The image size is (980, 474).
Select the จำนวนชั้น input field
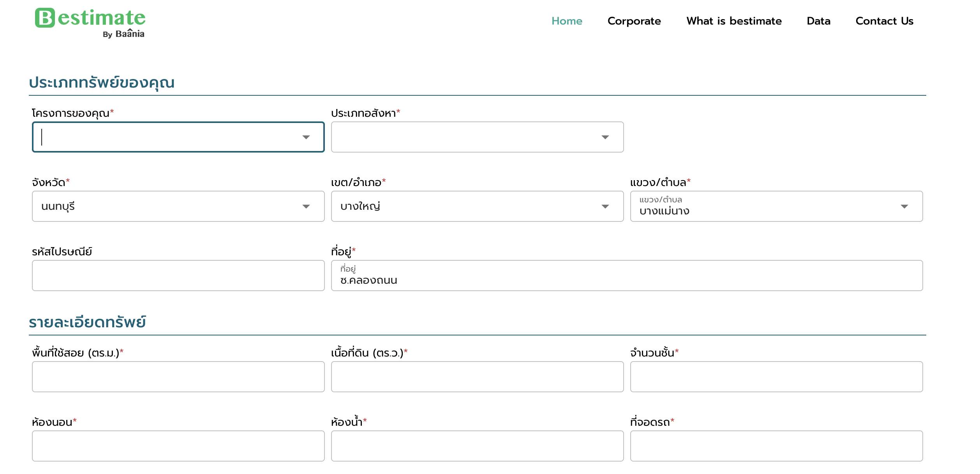point(776,377)
